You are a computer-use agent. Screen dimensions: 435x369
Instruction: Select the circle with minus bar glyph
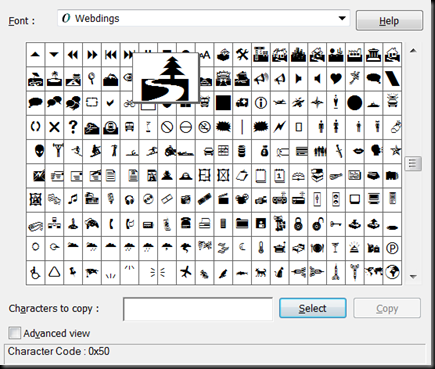(186, 127)
